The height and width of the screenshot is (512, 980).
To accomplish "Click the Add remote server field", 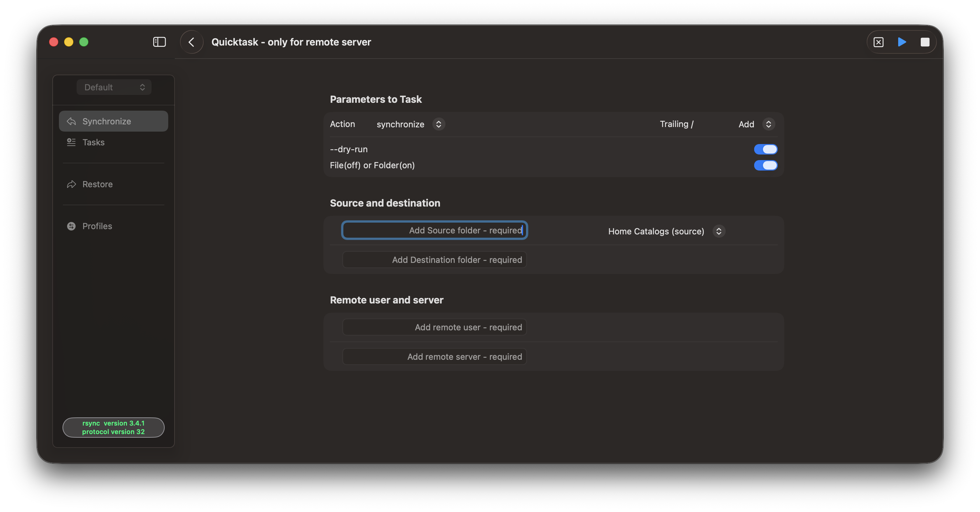I will [x=434, y=357].
